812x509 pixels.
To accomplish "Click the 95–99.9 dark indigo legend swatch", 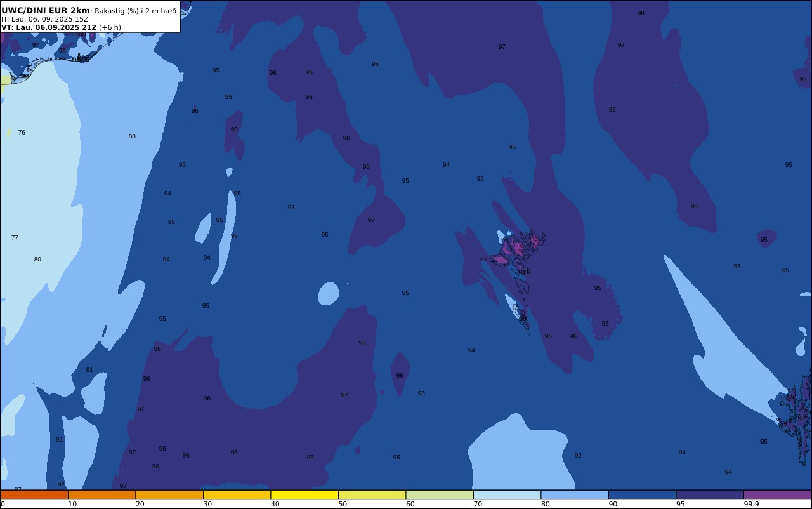I will pyautogui.click(x=710, y=494).
